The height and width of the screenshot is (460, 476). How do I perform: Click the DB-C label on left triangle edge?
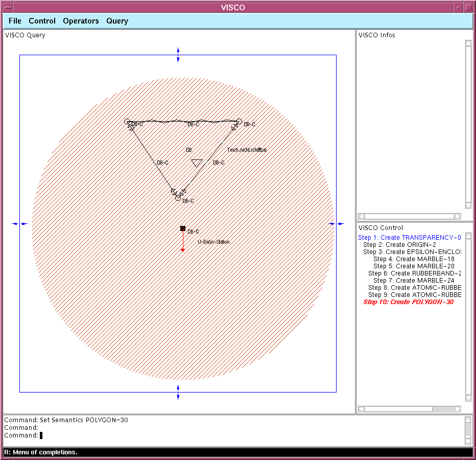tap(162, 163)
